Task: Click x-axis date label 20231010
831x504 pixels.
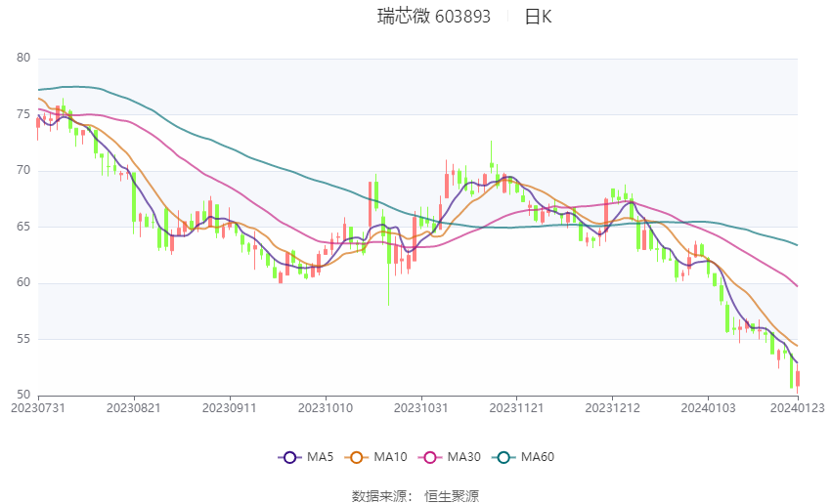Action: [x=326, y=408]
